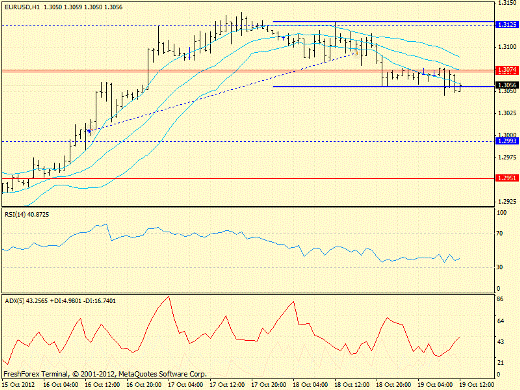Select the pink horizontal band at 1.3074
This screenshot has height=390, width=520.
[247, 71]
